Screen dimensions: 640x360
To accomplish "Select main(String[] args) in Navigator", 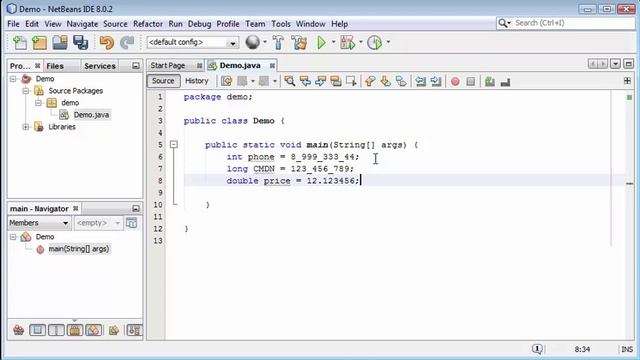I will 78,249.
